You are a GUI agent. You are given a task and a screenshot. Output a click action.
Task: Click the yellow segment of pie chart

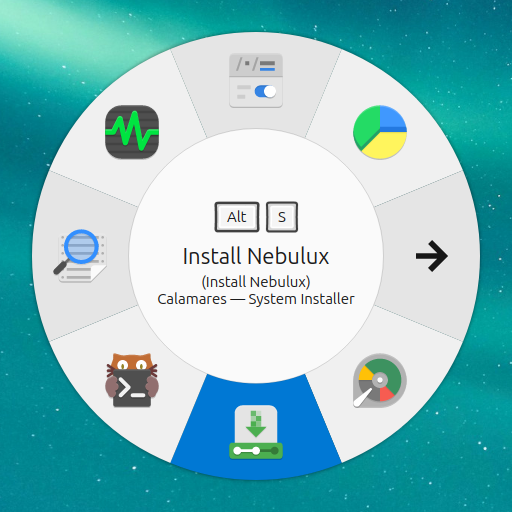tap(387, 145)
